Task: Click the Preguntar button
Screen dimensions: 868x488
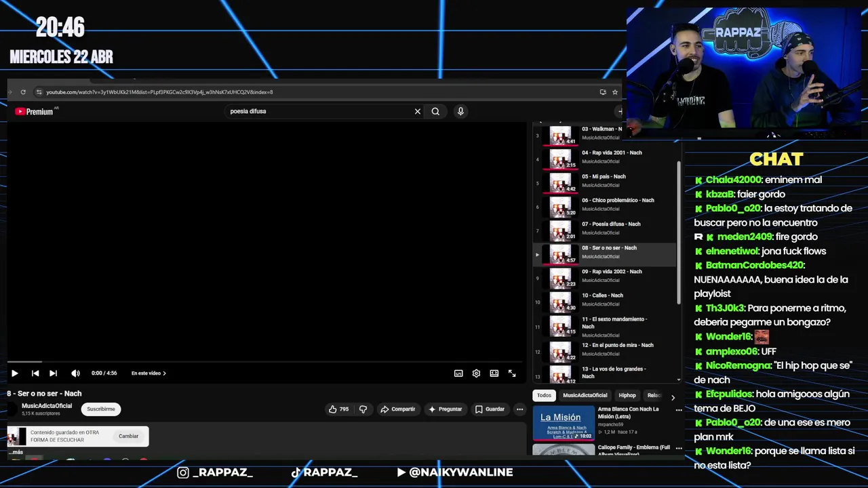Action: (x=445, y=409)
